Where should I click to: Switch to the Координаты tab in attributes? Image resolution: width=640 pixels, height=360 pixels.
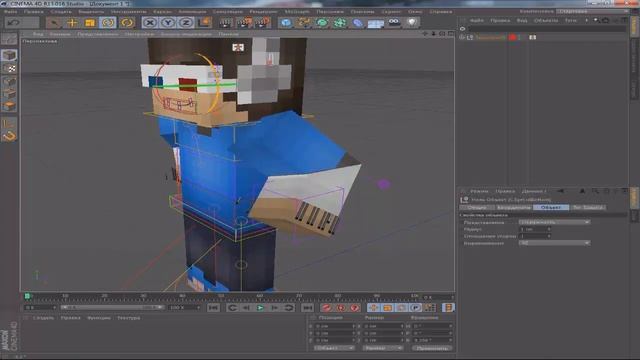513,208
